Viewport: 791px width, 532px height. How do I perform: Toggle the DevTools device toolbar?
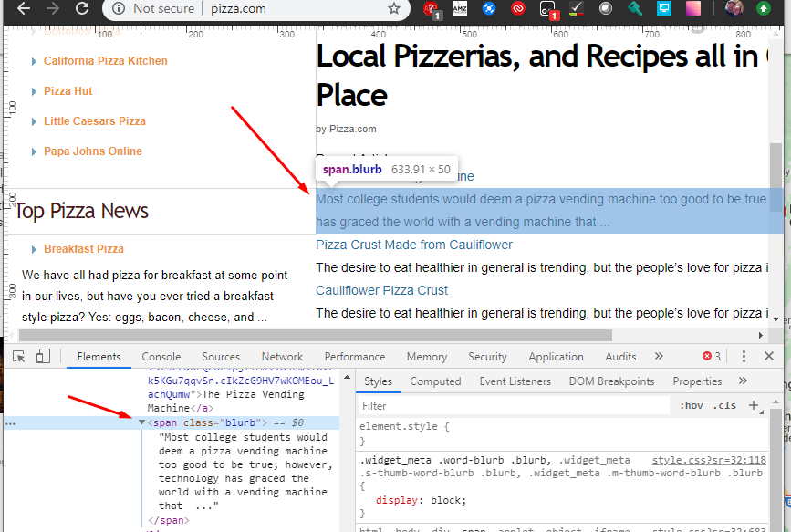(x=44, y=357)
